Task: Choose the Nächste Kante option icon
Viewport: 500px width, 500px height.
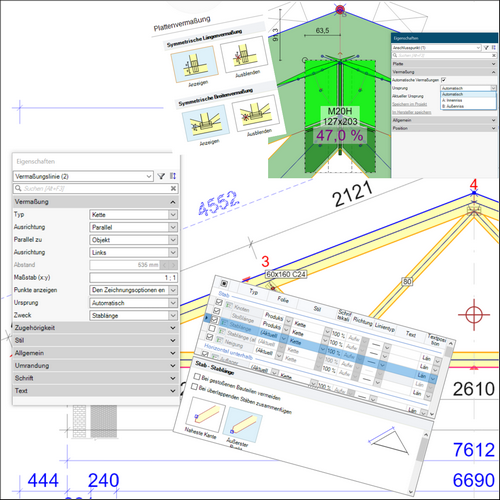Action: (205, 414)
